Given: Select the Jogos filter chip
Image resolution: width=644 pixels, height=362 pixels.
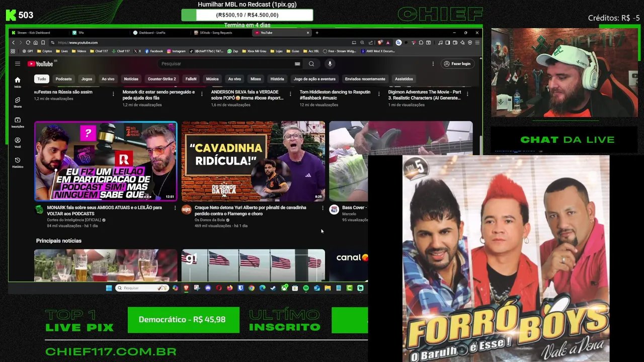Looking at the screenshot, I should pyautogui.click(x=87, y=79).
